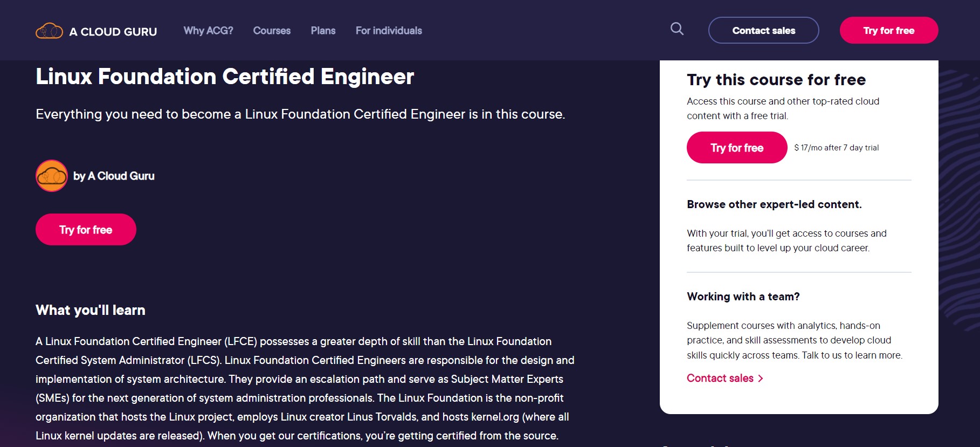This screenshot has width=980, height=447.
Task: Click the Try this course for free heading
Action: click(x=776, y=80)
